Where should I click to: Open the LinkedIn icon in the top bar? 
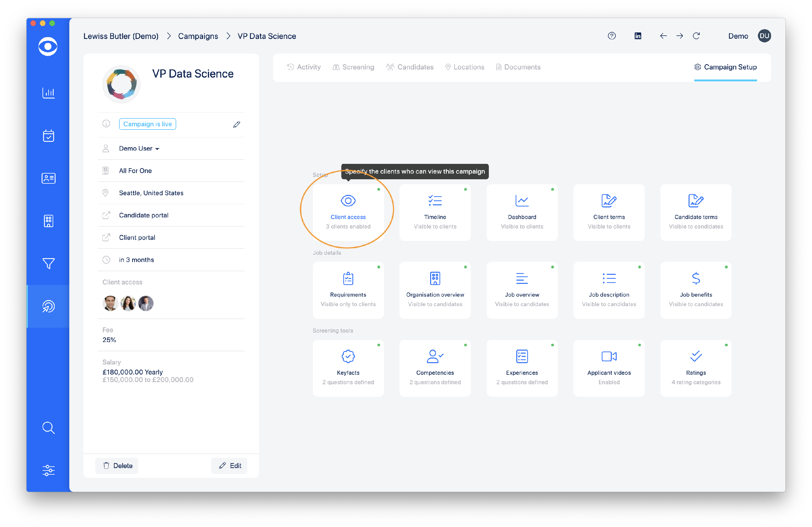(638, 36)
